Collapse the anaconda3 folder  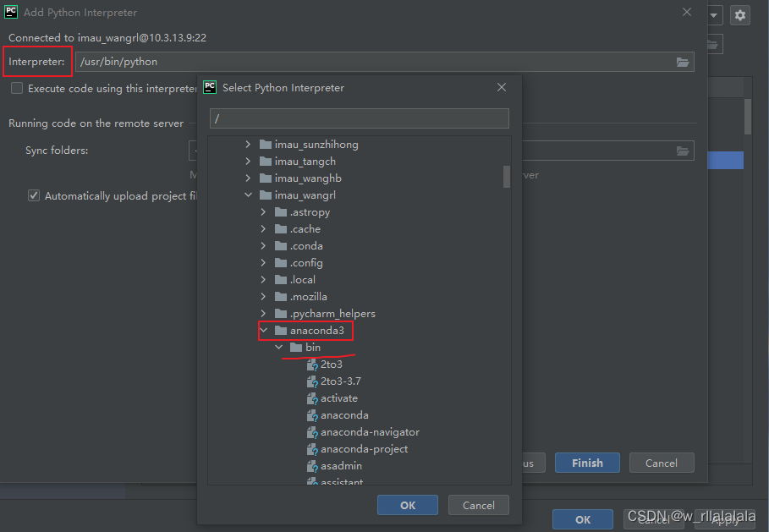click(263, 331)
